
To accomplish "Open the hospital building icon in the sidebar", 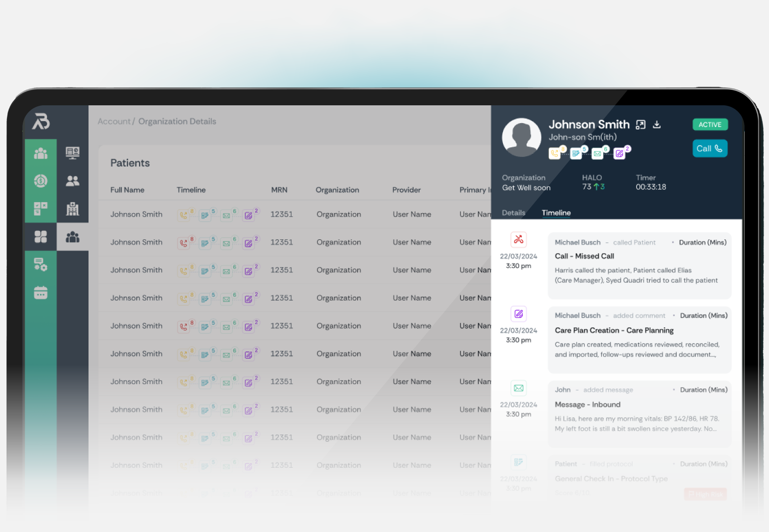I will click(73, 209).
